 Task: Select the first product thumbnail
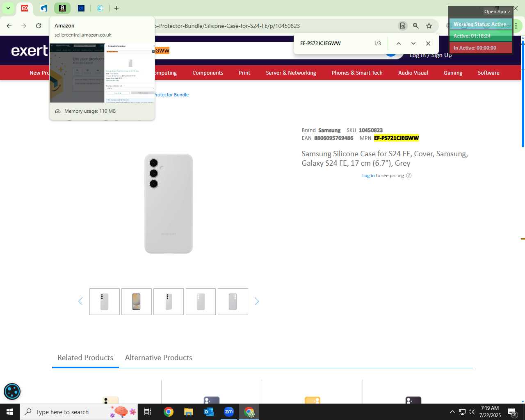pyautogui.click(x=105, y=302)
